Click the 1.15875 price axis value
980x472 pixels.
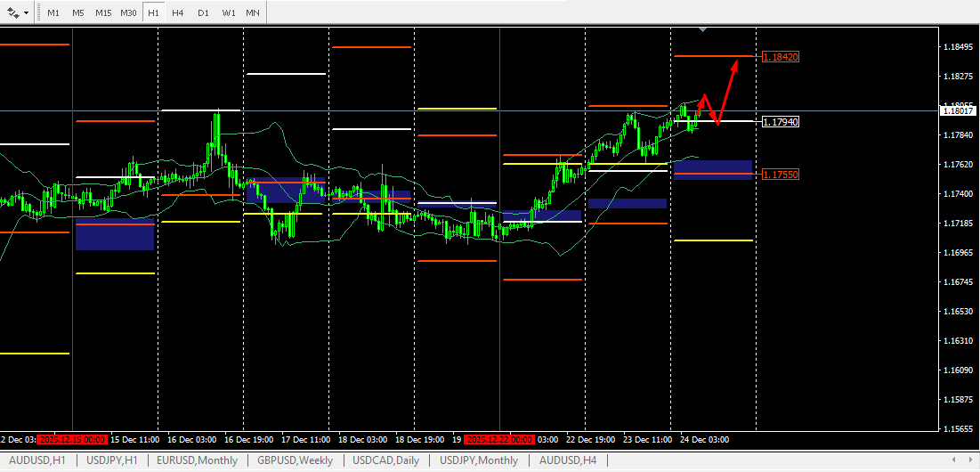pos(958,400)
